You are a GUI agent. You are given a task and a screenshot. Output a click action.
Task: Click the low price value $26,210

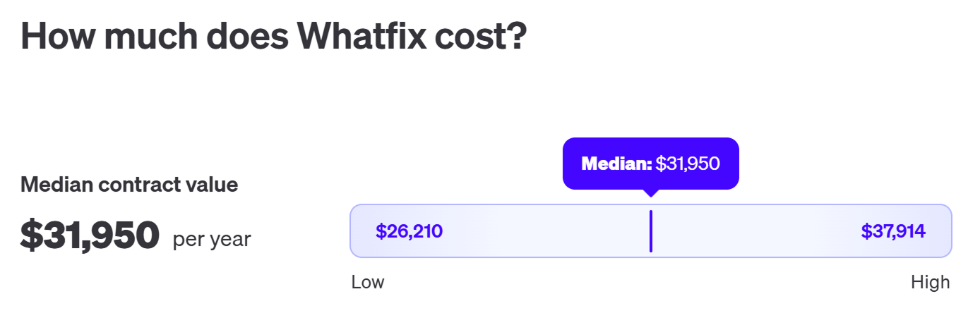409,231
